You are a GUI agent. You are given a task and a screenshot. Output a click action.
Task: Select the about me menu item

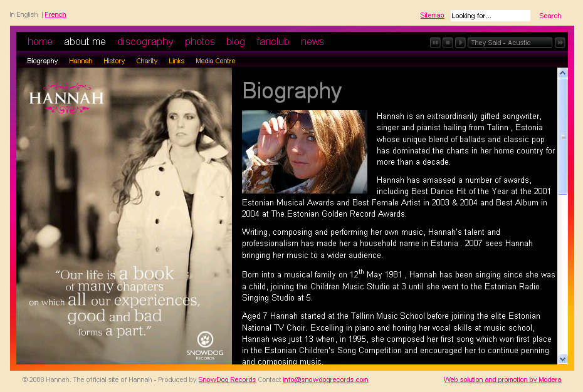[85, 41]
